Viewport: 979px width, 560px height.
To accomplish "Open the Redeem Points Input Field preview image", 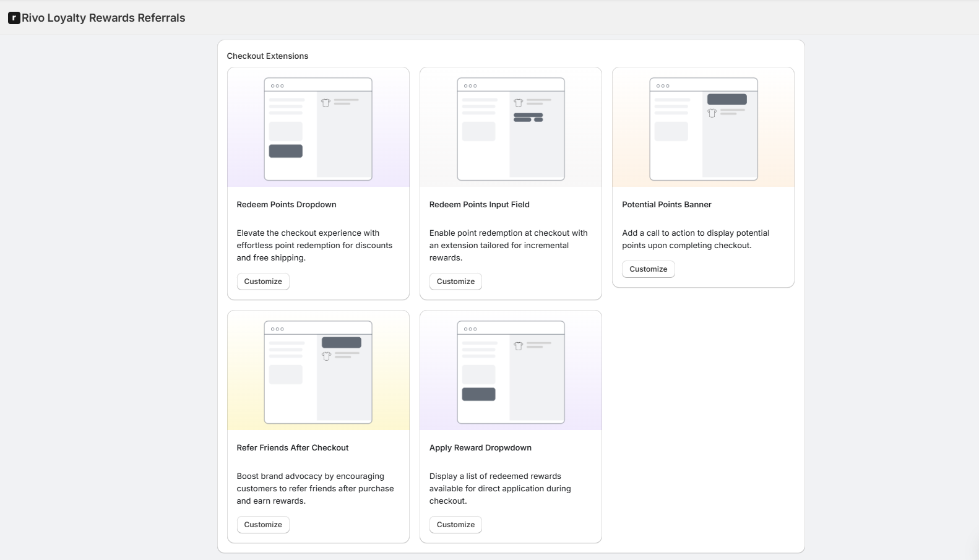I will (x=511, y=127).
